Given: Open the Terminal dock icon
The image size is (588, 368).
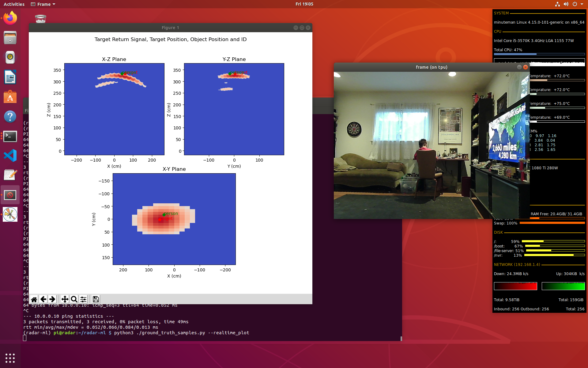Looking at the screenshot, I should tap(10, 136).
